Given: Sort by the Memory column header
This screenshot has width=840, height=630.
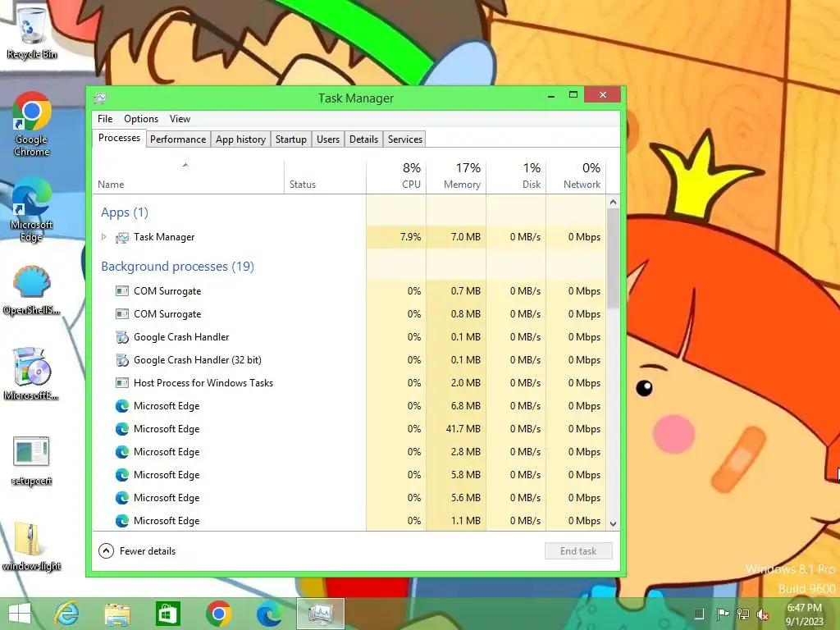Looking at the screenshot, I should point(456,177).
